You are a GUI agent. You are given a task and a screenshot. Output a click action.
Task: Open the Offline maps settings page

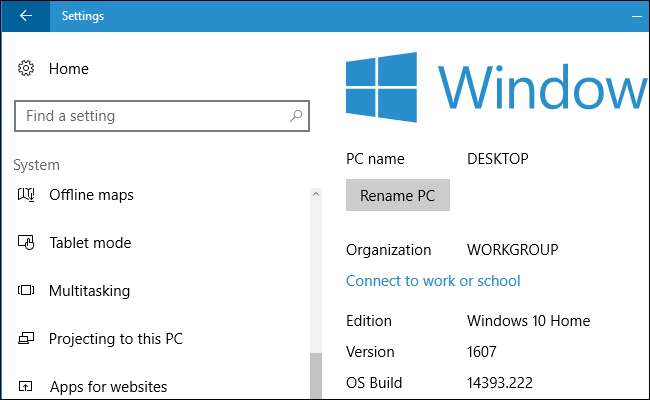click(x=91, y=194)
